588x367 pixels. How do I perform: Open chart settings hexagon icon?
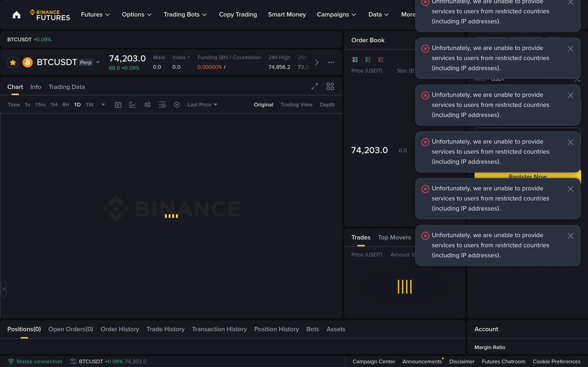[177, 104]
